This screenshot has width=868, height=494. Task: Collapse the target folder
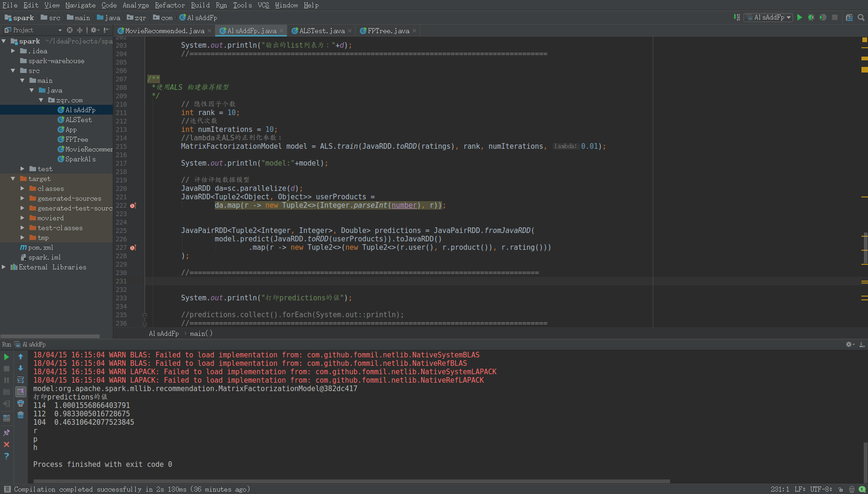click(13, 179)
